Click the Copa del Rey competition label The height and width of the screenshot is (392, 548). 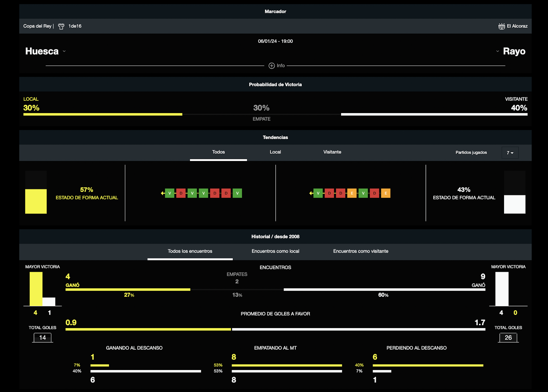[x=37, y=26]
